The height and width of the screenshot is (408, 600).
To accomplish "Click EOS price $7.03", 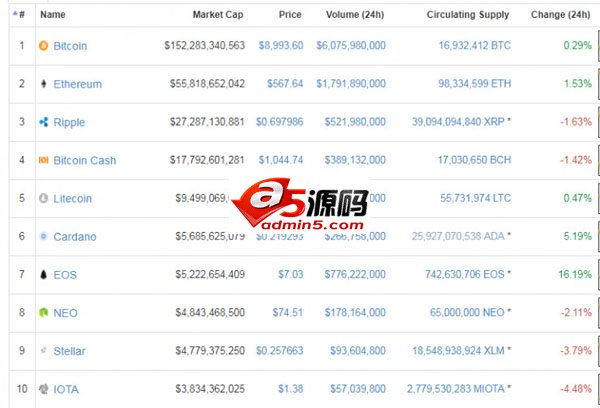I will pos(291,274).
